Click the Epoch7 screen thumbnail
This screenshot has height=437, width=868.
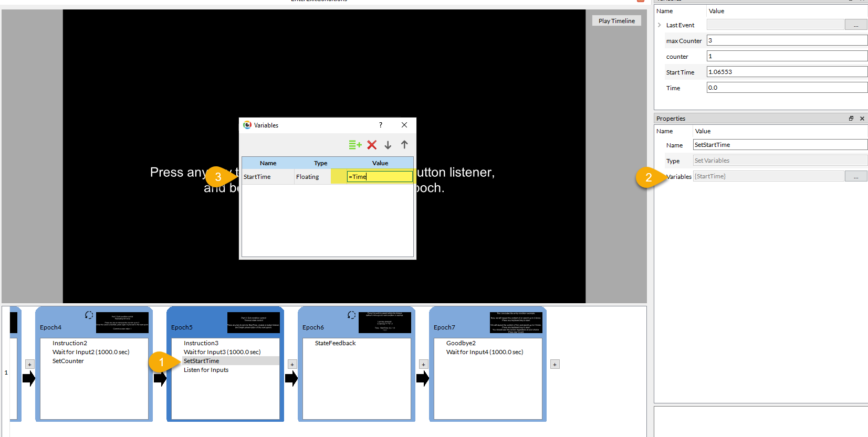[516, 323]
